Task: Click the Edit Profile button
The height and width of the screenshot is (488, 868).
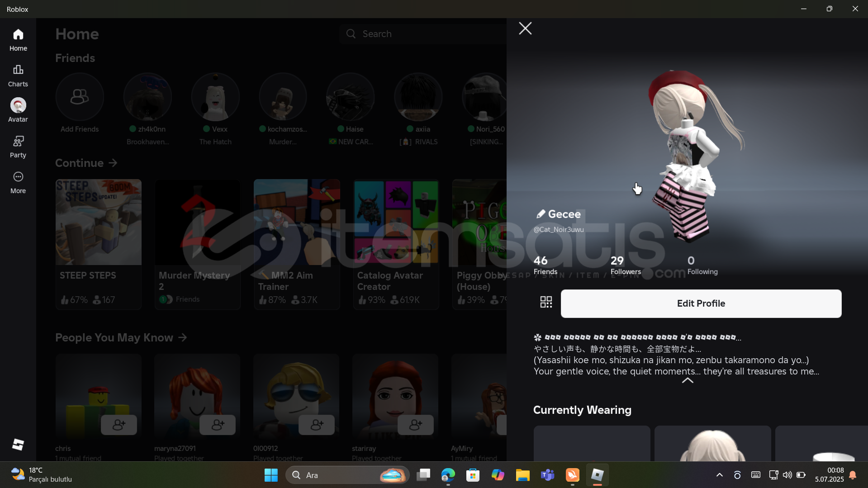Action: tap(701, 303)
